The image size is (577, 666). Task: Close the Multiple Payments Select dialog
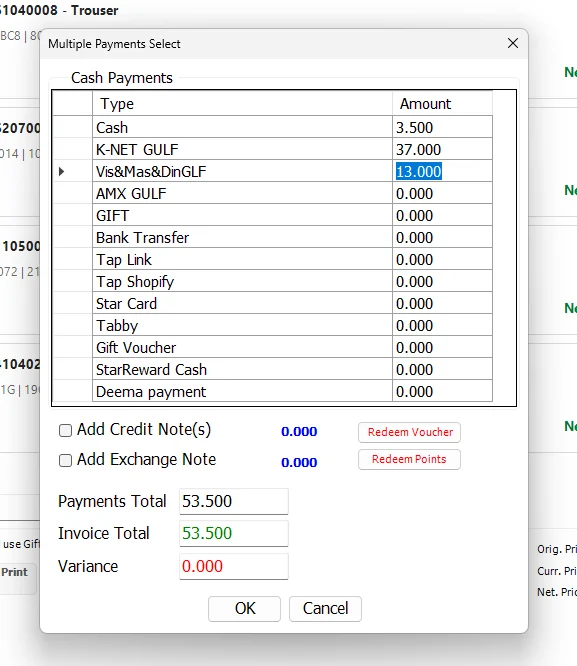click(x=513, y=43)
